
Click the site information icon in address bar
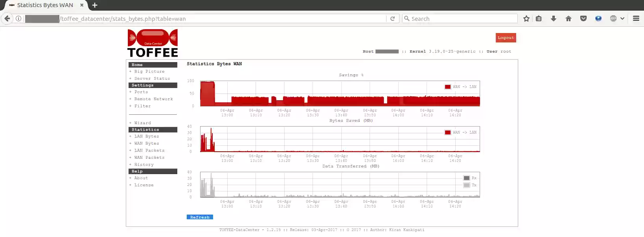(x=18, y=18)
